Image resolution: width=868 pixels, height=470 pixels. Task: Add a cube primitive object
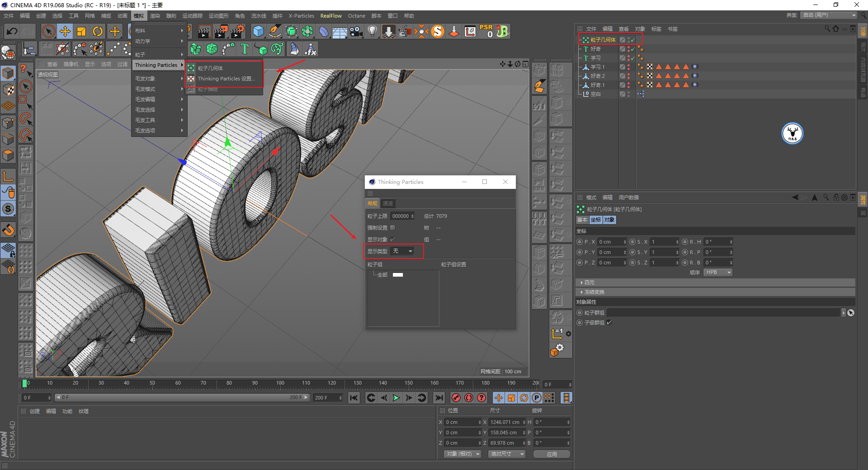pos(258,31)
